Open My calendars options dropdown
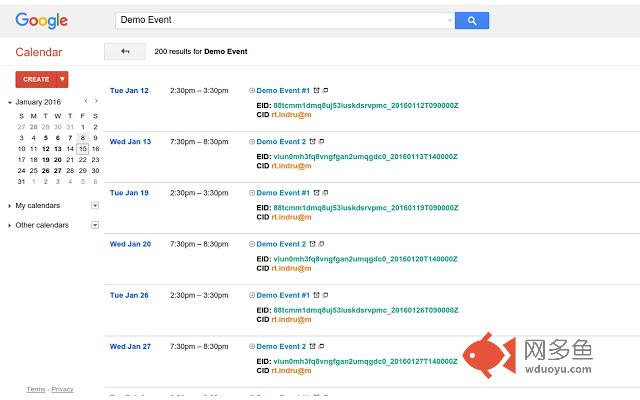The width and height of the screenshot is (640, 400). pyautogui.click(x=95, y=205)
